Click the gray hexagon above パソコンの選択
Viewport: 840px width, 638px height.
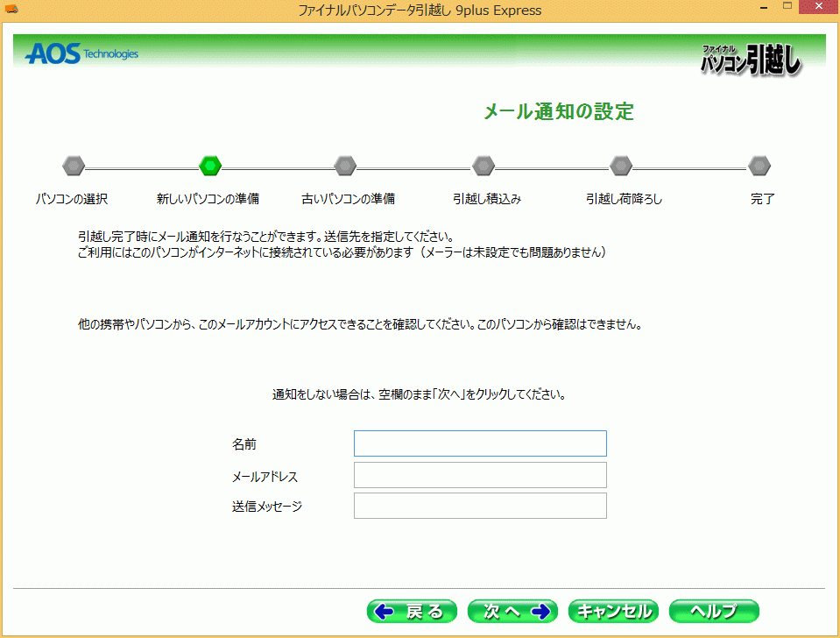pyautogui.click(x=74, y=166)
